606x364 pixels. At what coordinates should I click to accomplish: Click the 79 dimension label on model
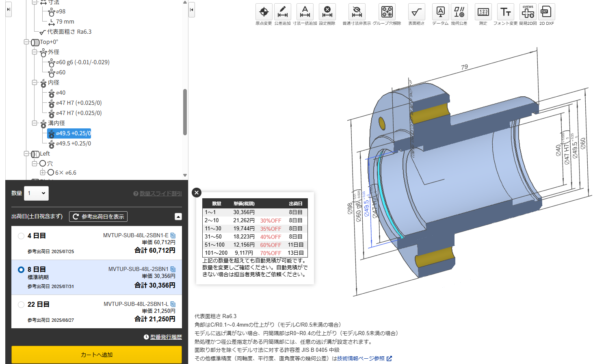(x=464, y=67)
